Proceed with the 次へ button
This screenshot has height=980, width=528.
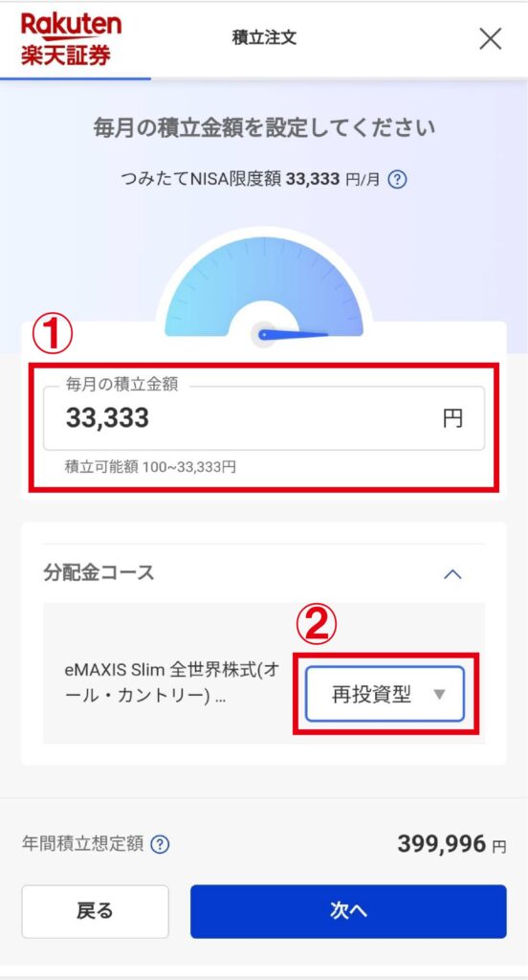(x=348, y=911)
